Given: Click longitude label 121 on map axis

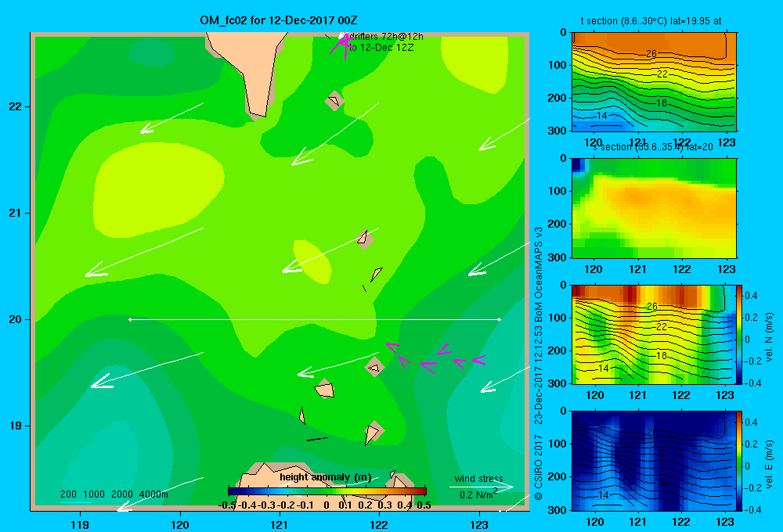Looking at the screenshot, I should click(280, 524).
